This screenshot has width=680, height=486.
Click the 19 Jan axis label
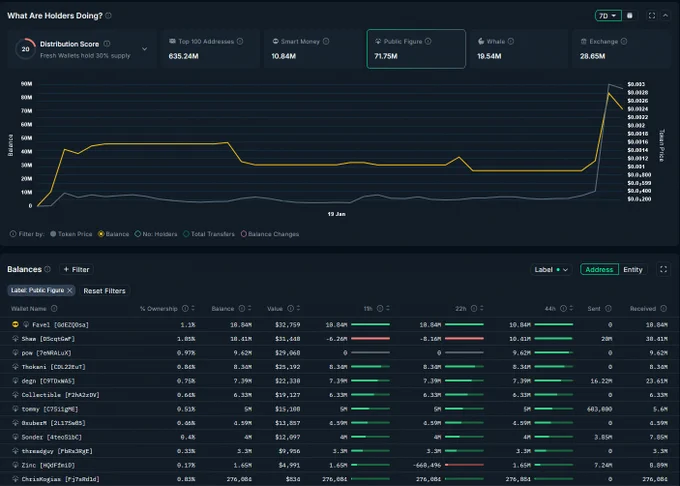coord(337,214)
